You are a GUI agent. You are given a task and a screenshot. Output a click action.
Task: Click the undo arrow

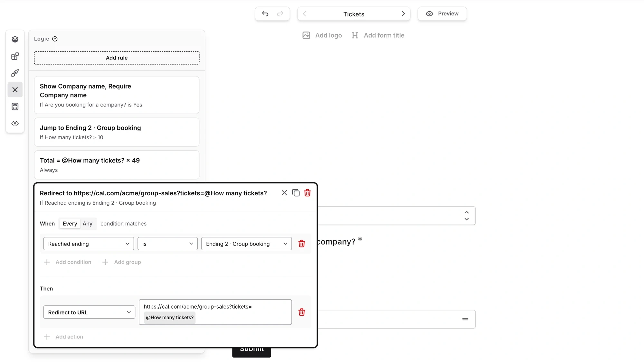pyautogui.click(x=265, y=14)
